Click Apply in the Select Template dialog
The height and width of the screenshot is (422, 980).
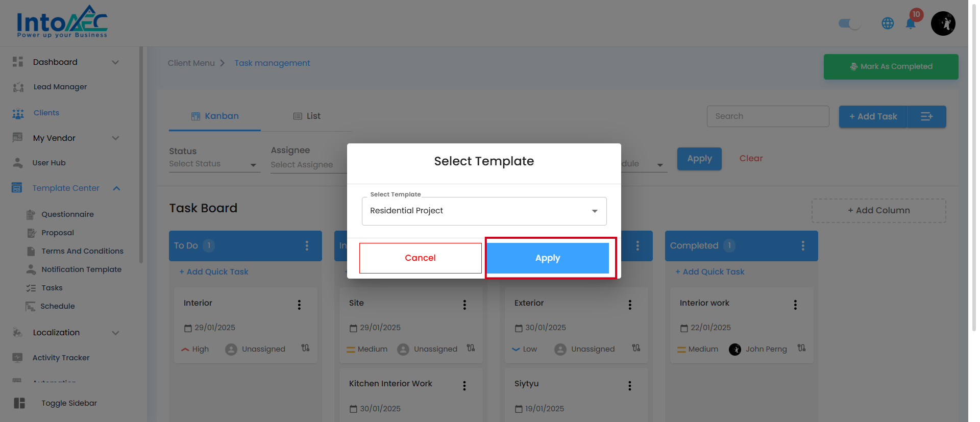click(x=548, y=258)
